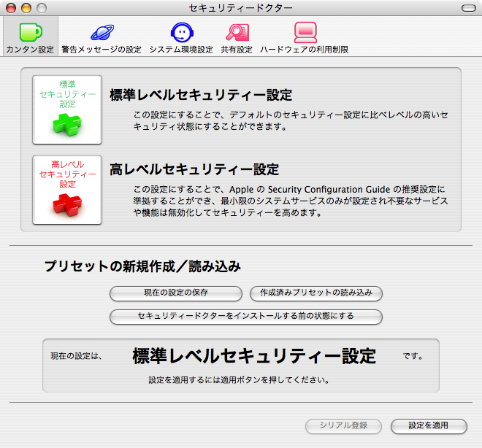Click the 現在の設定の保存 button

[x=176, y=293]
